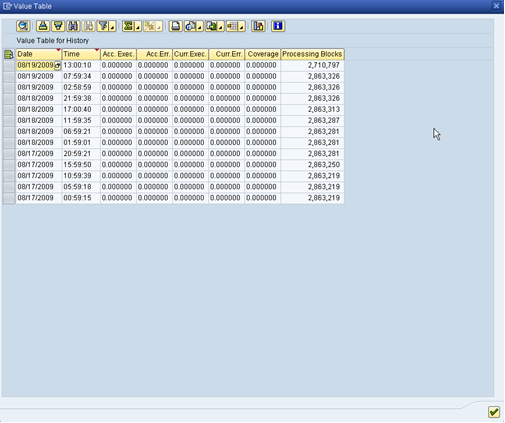Screen dimensions: 505x423
Task: Click the Total sigma icon
Action: click(128, 26)
